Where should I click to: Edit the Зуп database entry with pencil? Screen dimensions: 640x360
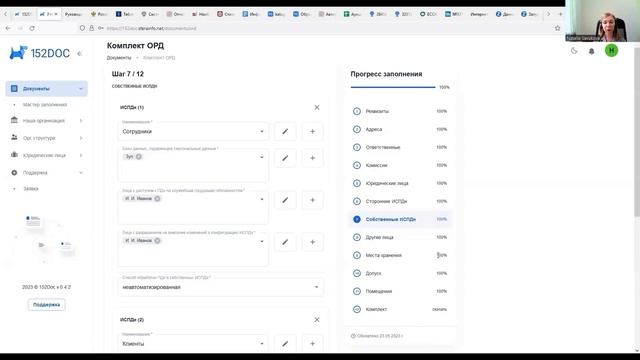click(285, 158)
